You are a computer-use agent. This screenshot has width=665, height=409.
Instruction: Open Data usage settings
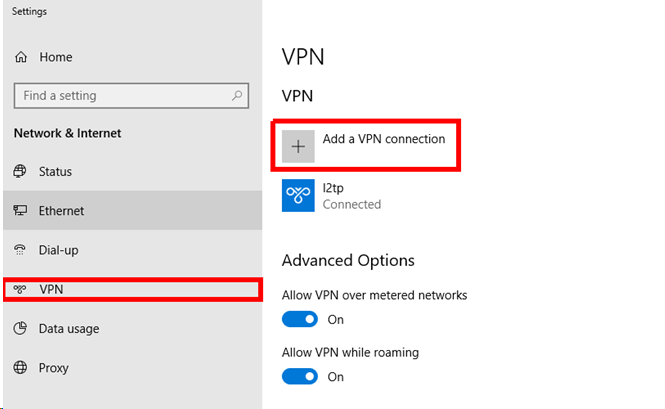pos(69,329)
